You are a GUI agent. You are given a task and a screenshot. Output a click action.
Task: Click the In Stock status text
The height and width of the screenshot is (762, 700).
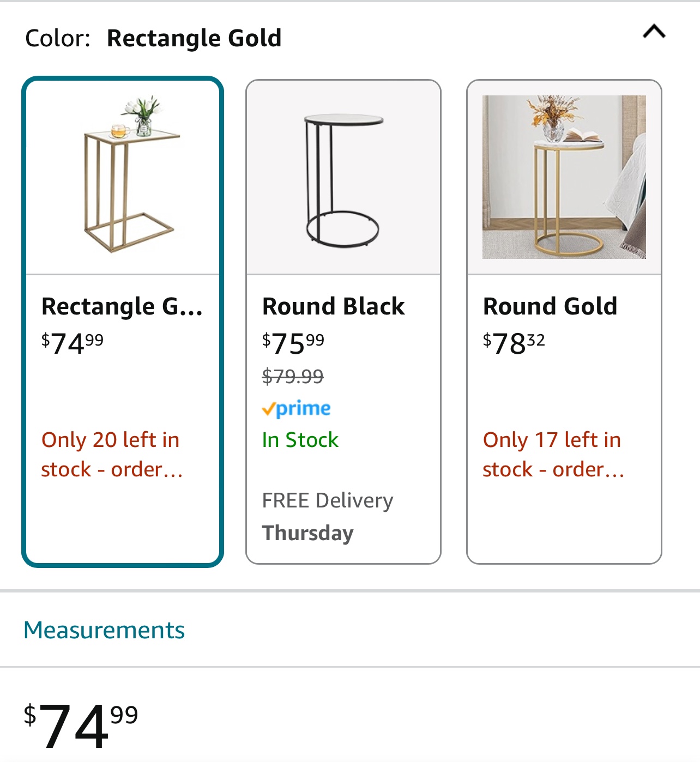[300, 439]
